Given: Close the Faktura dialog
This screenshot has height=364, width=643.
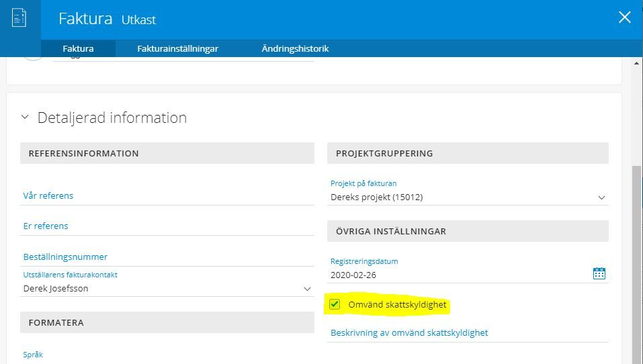Looking at the screenshot, I should (624, 18).
